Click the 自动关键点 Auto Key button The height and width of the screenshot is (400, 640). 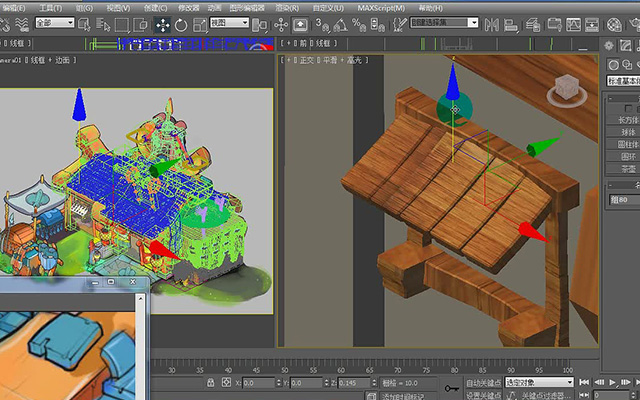click(484, 382)
